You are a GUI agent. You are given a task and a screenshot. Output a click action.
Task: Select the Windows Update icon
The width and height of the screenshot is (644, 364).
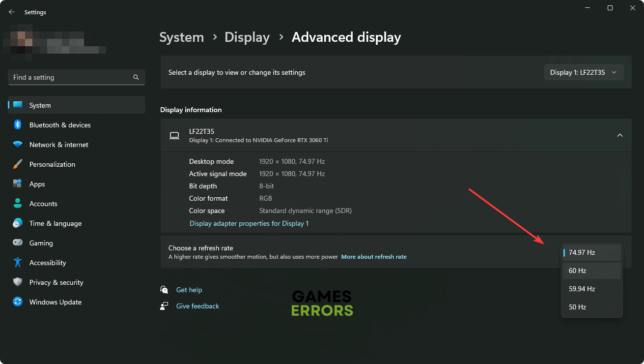coord(18,302)
